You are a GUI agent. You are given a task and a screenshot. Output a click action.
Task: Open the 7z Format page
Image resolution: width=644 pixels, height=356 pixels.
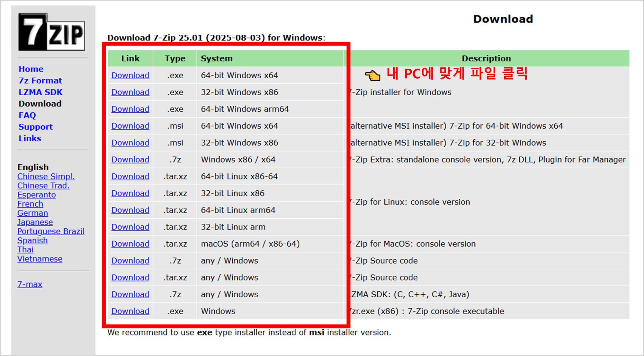[x=40, y=81]
